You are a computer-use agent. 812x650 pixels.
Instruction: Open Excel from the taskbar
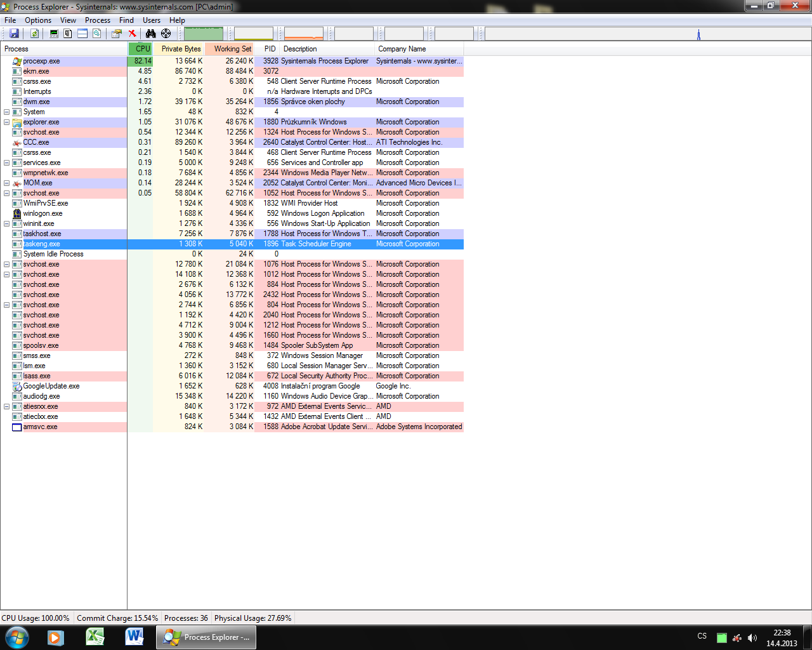pyautogui.click(x=95, y=637)
